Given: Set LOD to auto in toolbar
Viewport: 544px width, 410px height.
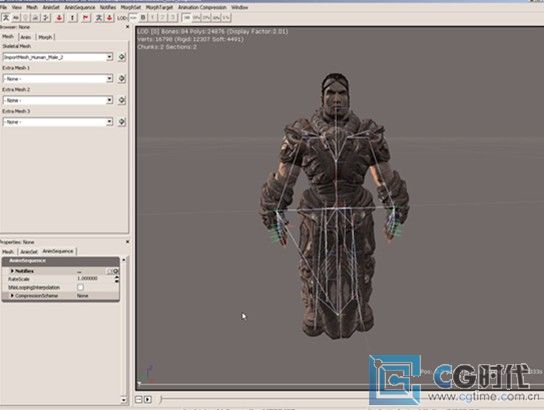Looking at the screenshot, I should (x=133, y=17).
